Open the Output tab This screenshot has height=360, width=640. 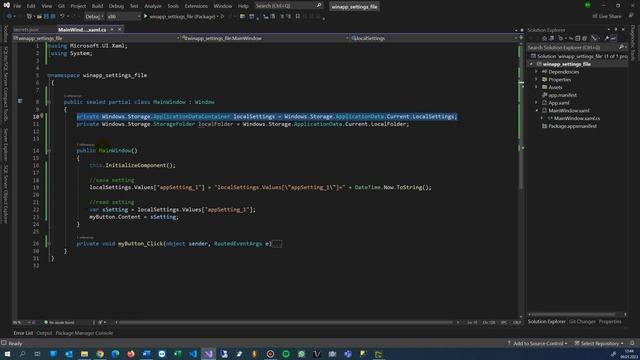tap(44, 333)
